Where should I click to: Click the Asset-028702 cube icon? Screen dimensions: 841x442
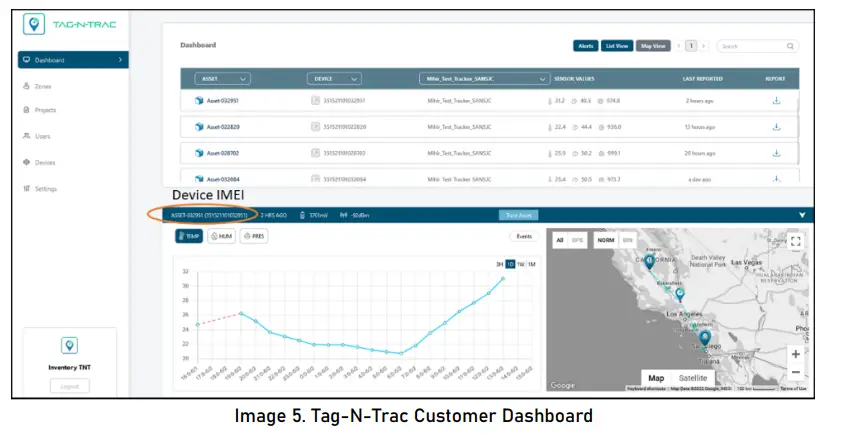click(x=199, y=153)
